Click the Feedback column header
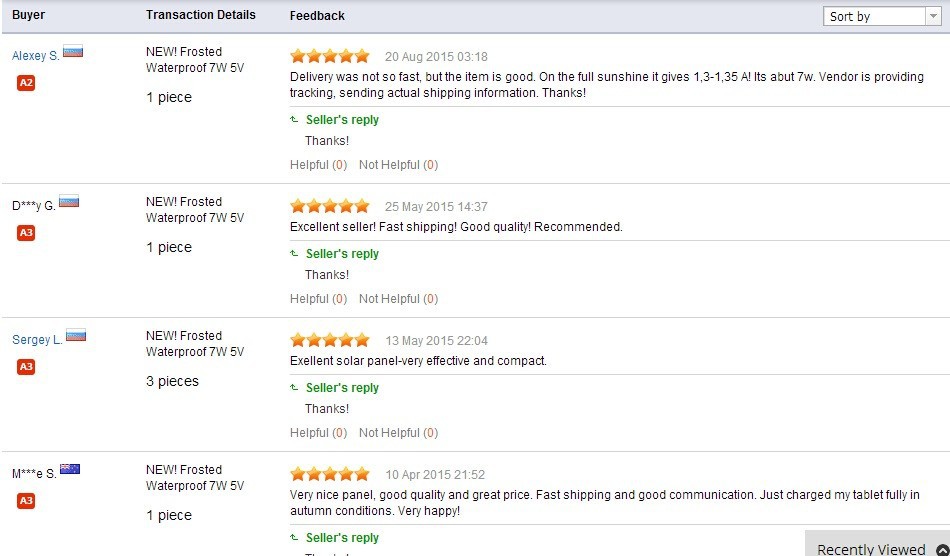Screen dimensions: 950x556 click(317, 16)
